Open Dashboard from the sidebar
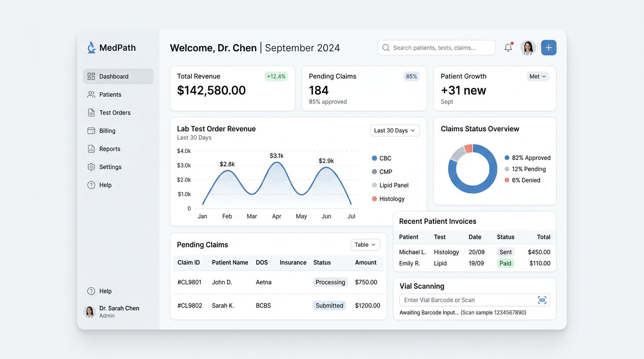This screenshot has height=359, width=644. pyautogui.click(x=118, y=76)
